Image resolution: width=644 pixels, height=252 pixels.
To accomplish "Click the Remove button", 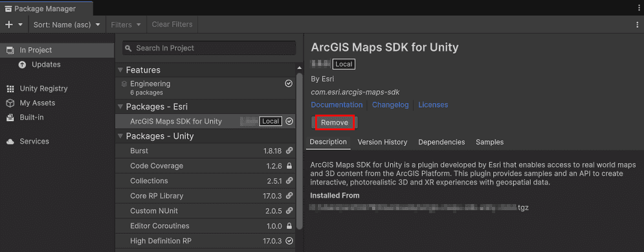I will click(x=335, y=123).
